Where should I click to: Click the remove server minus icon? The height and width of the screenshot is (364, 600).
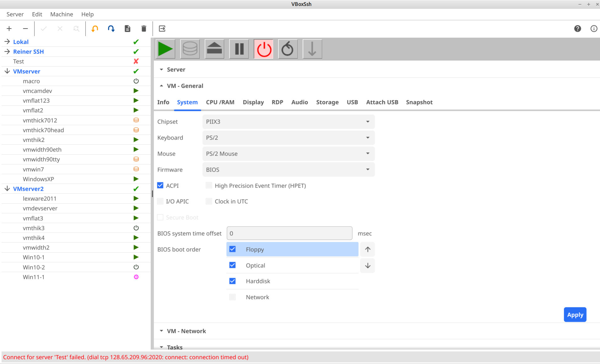click(25, 29)
